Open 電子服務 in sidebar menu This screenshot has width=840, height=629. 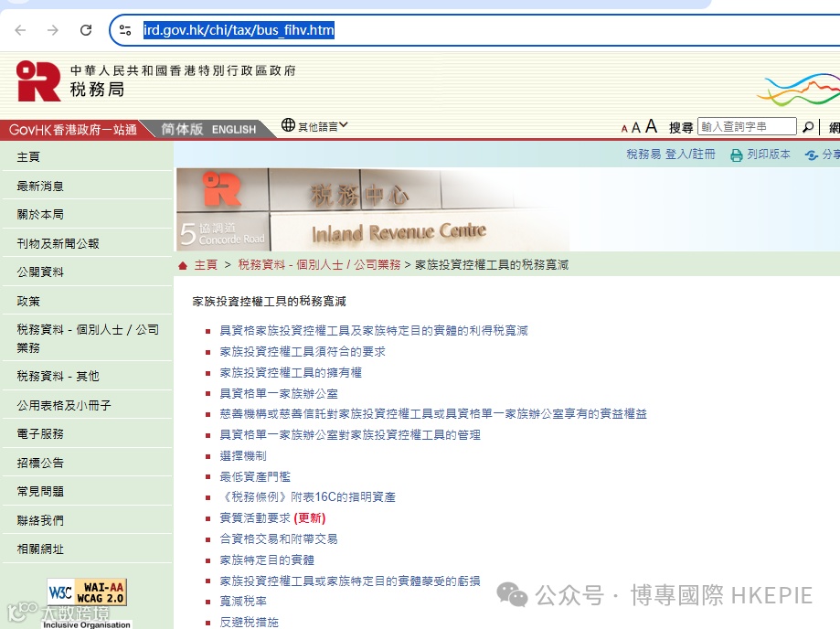(x=40, y=433)
